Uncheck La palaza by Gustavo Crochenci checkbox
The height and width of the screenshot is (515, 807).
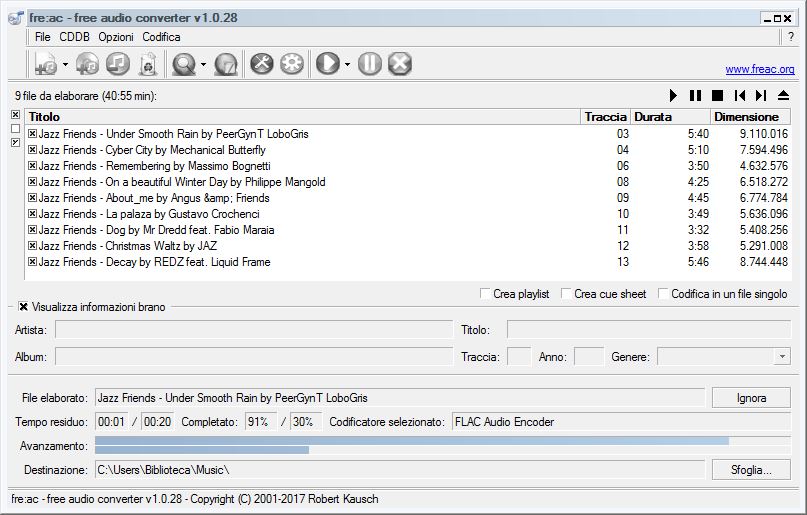click(32, 214)
